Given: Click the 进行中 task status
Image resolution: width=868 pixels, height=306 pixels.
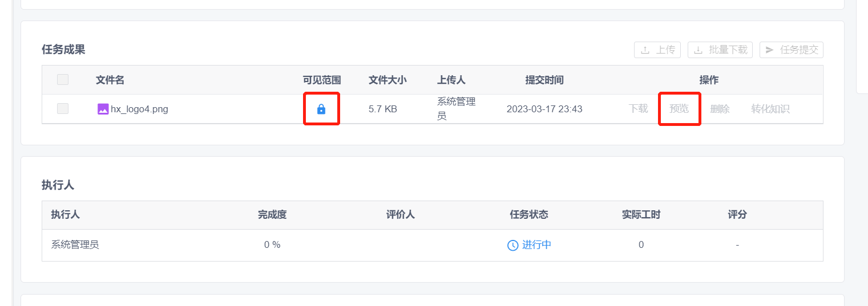Looking at the screenshot, I should [x=536, y=245].
